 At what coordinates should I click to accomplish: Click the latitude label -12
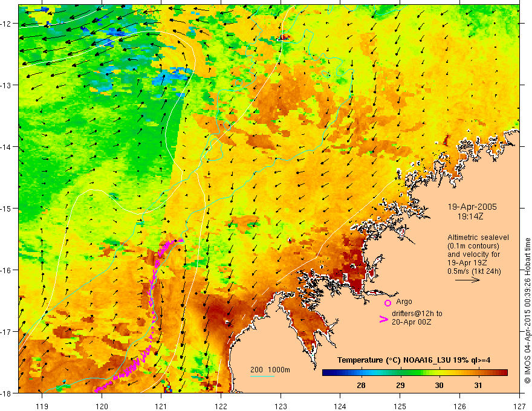7,24
